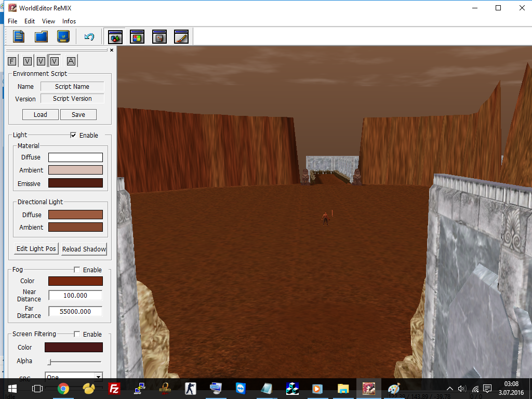Open Google Chrome from the taskbar
This screenshot has height=399, width=532.
63,389
